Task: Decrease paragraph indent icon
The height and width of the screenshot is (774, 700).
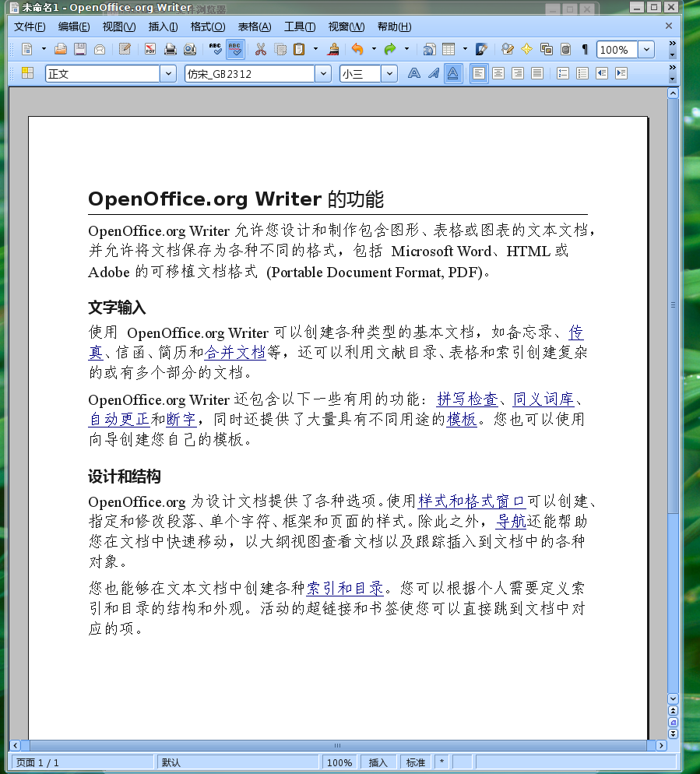Action: coord(602,73)
